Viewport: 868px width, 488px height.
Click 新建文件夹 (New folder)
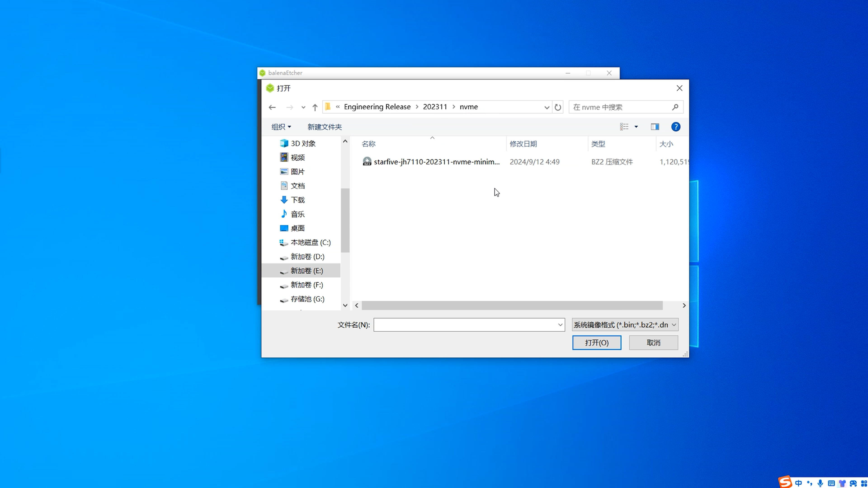pyautogui.click(x=324, y=127)
